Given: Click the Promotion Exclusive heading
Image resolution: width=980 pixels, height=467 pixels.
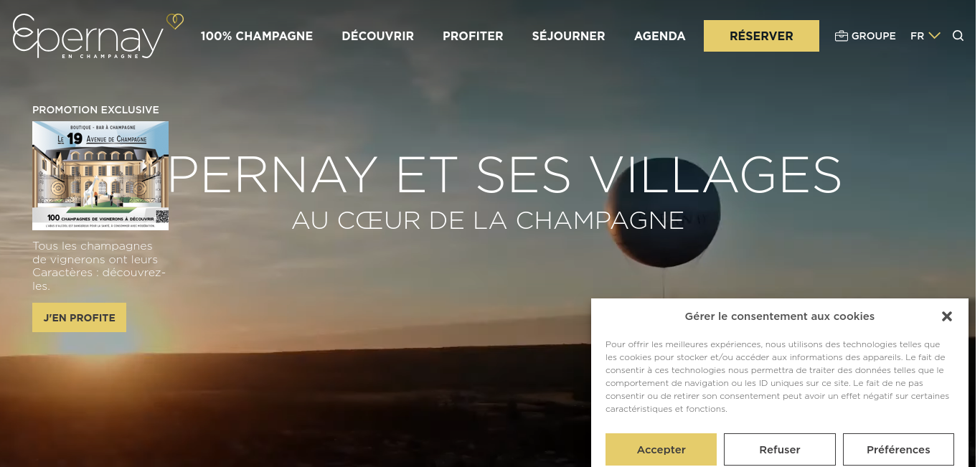Looking at the screenshot, I should tap(95, 110).
